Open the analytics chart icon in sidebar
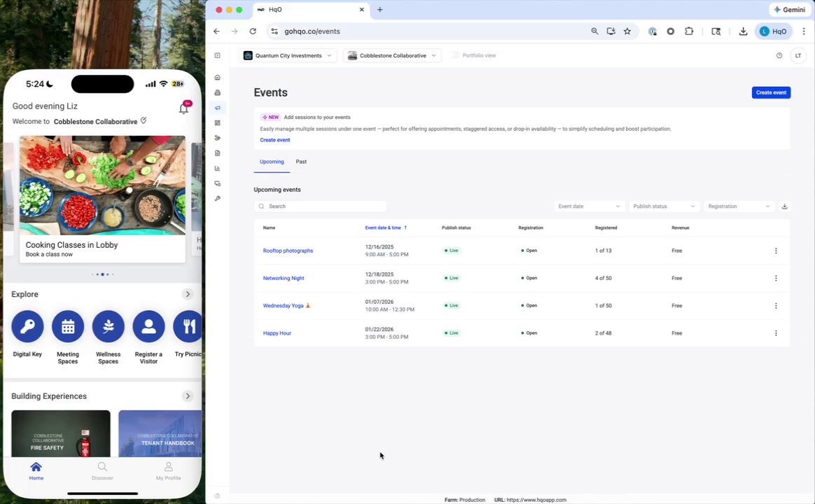Image resolution: width=815 pixels, height=504 pixels. click(x=217, y=168)
